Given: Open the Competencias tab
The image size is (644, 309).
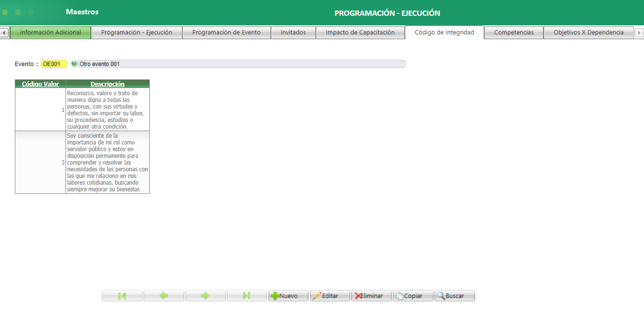Looking at the screenshot, I should (513, 32).
